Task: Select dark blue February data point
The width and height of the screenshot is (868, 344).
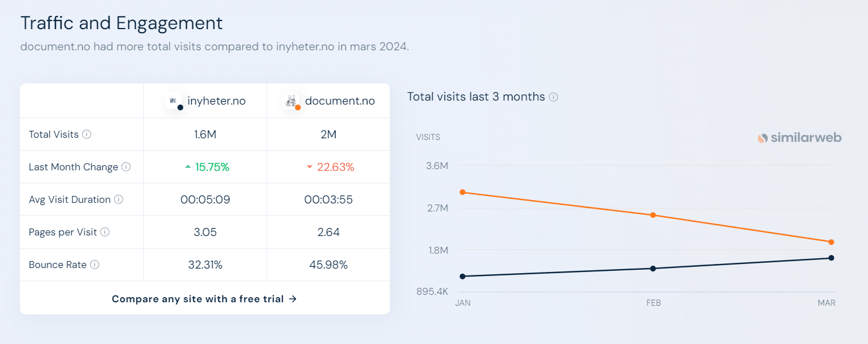Action: pyautogui.click(x=653, y=269)
